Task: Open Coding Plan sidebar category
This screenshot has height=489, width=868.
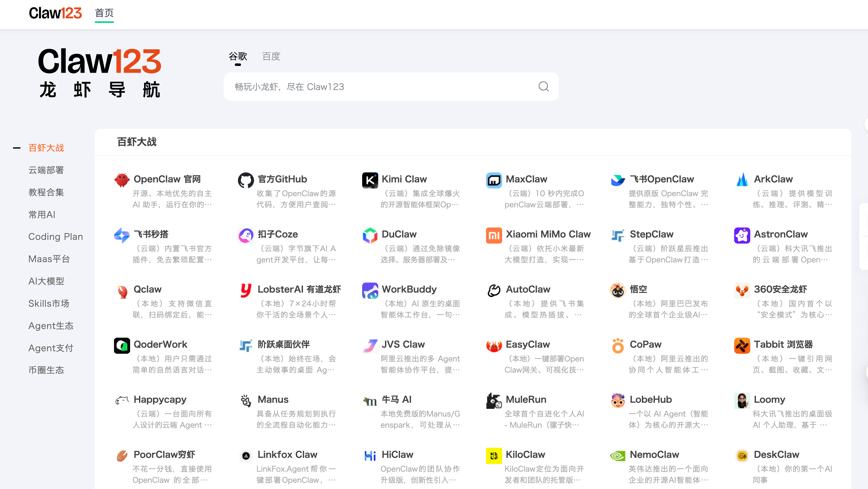Action: 55,236
